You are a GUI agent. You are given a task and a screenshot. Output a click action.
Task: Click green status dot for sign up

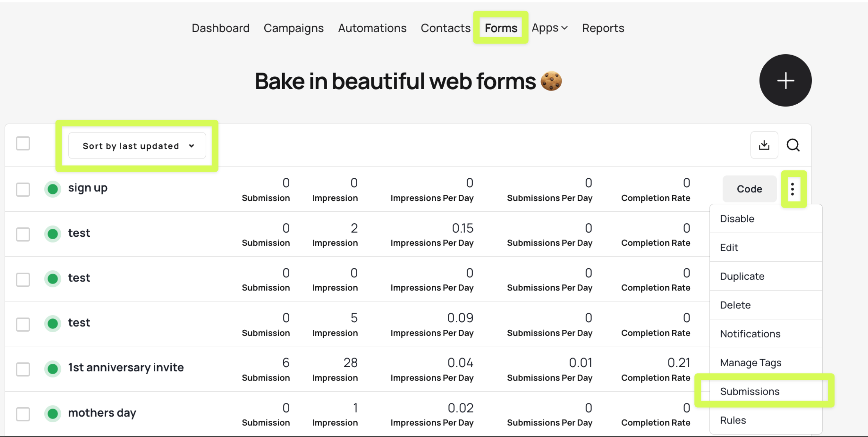(x=53, y=189)
